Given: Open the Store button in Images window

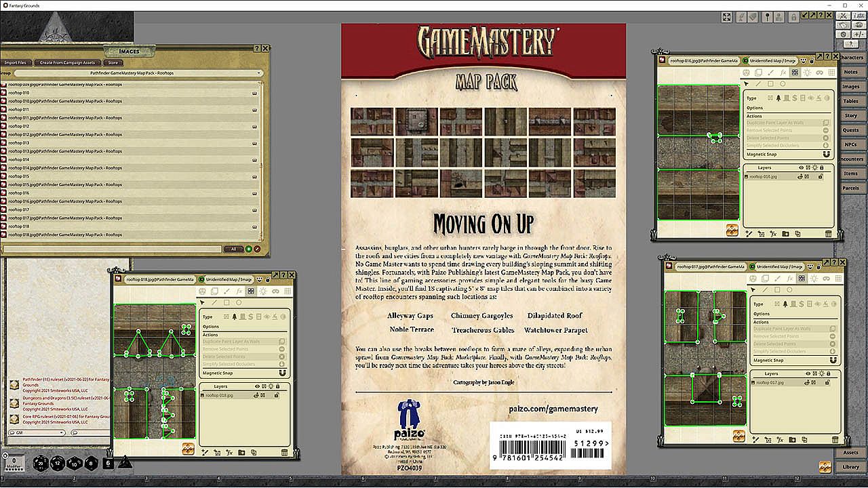Looking at the screenshot, I should tap(113, 62).
